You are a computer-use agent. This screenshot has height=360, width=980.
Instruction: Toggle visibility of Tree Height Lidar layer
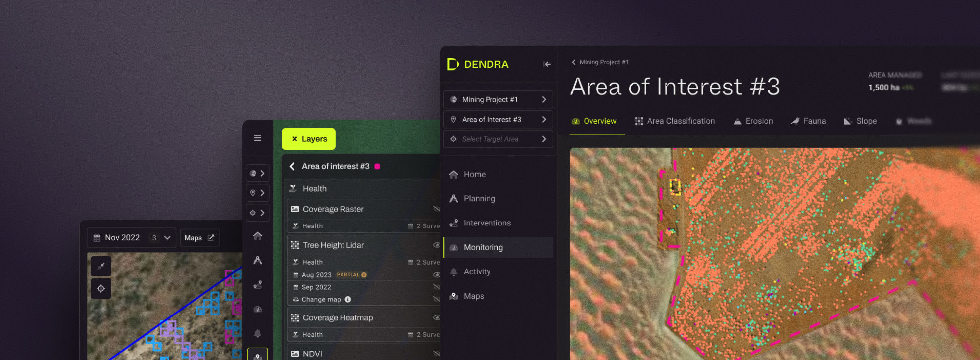pyautogui.click(x=436, y=245)
